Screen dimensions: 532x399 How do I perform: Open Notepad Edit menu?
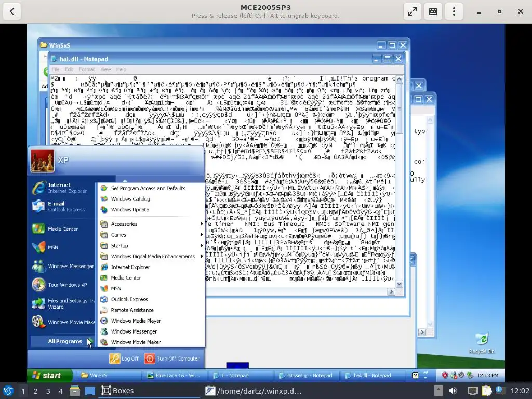pos(69,69)
